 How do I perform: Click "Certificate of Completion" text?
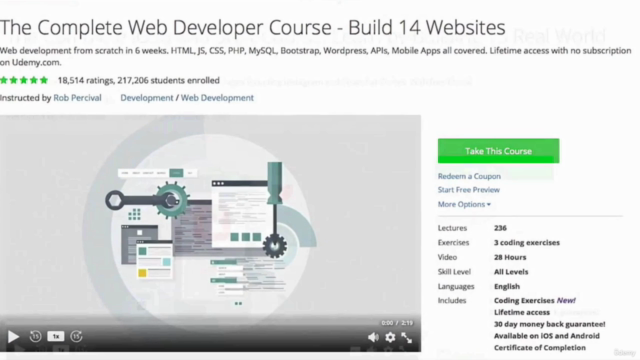pos(540,348)
